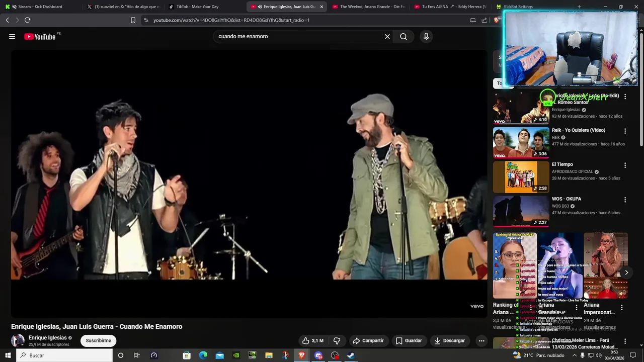The width and height of the screenshot is (644, 362).
Task: Close the Enrique Iglesias, Juan Luis Guerra tab
Action: (x=321, y=7)
